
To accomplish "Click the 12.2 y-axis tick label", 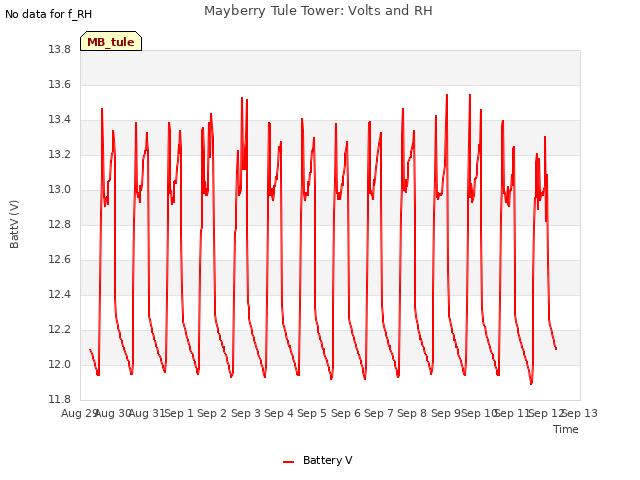I will pos(60,329).
